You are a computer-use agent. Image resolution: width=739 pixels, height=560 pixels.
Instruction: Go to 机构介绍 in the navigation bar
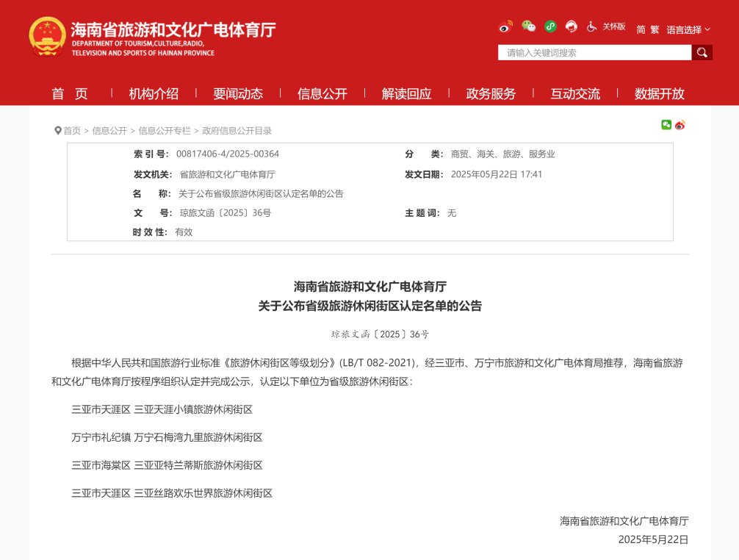point(154,93)
